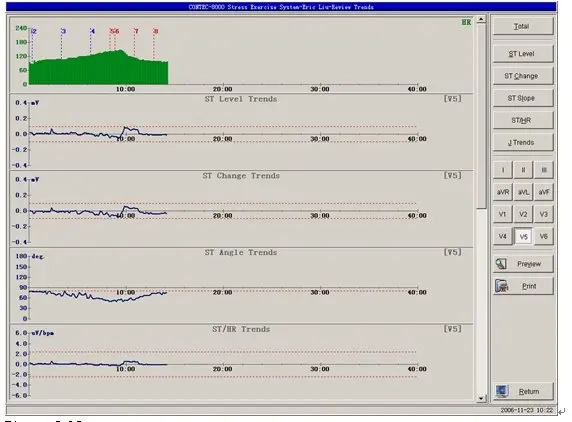
Task: Select lead V5 toggle
Action: (523, 236)
